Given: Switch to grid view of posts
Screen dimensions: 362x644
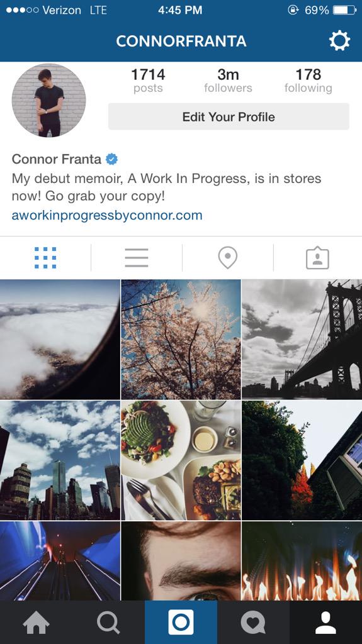Looking at the screenshot, I should pos(45,258).
